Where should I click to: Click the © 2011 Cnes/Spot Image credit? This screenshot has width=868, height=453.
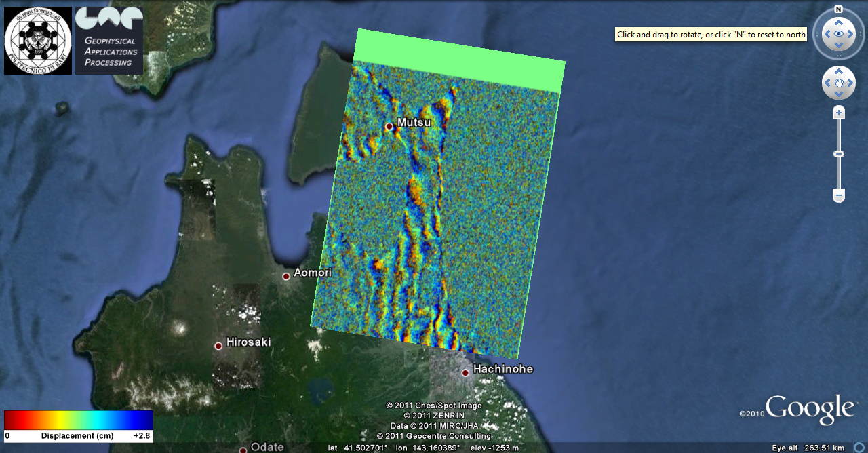click(x=434, y=406)
